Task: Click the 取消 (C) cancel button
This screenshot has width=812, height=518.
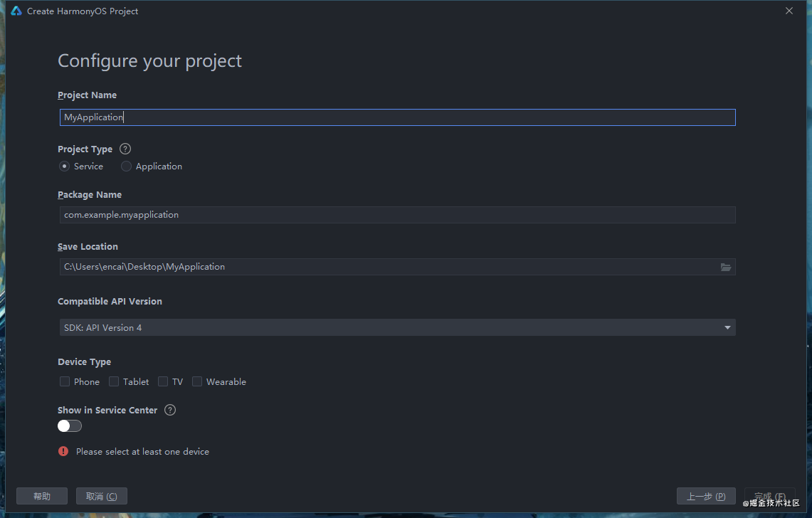Action: pyautogui.click(x=102, y=496)
